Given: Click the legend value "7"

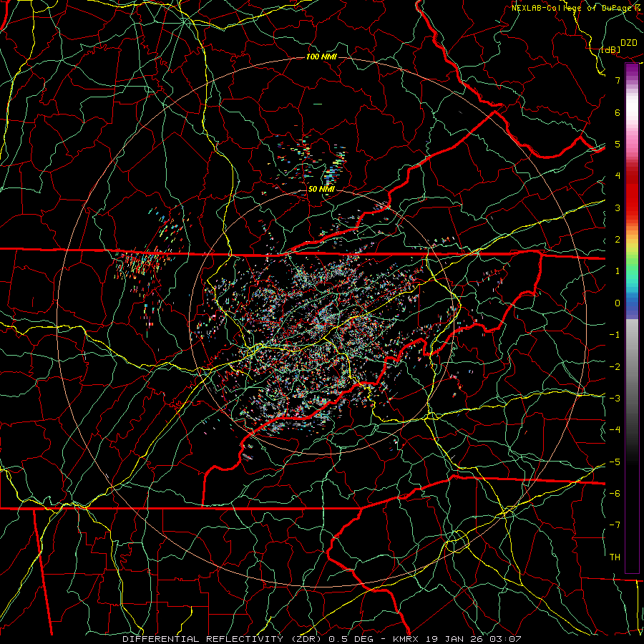Looking at the screenshot, I should pos(618,80).
